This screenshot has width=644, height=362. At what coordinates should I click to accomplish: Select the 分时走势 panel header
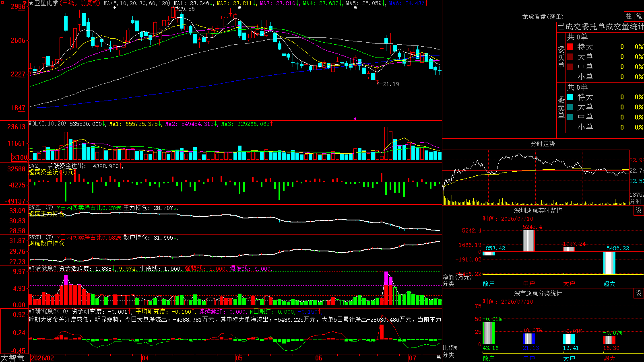(x=543, y=144)
